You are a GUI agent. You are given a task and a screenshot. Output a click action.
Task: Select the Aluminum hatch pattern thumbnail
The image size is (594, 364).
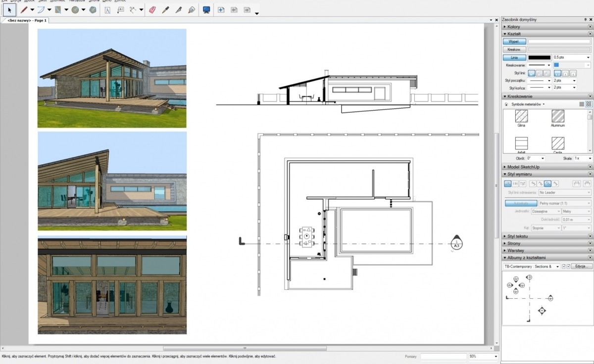(558, 116)
